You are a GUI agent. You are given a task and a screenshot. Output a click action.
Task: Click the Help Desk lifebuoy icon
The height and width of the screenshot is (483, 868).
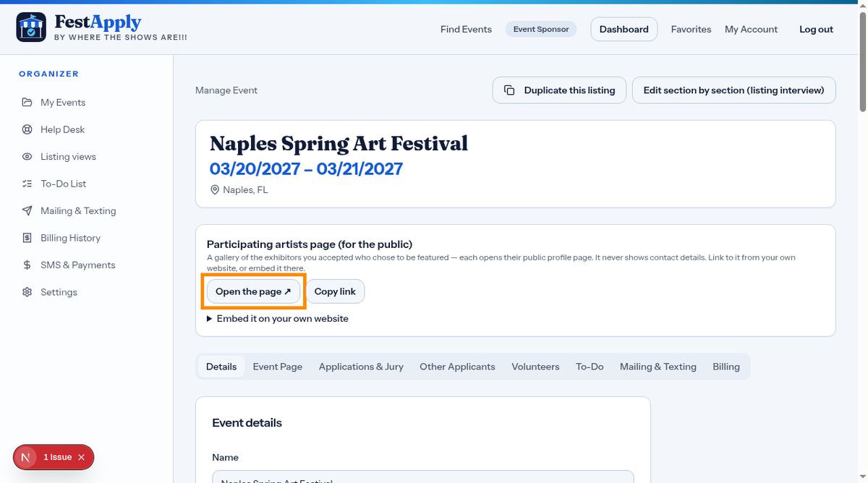pos(27,129)
